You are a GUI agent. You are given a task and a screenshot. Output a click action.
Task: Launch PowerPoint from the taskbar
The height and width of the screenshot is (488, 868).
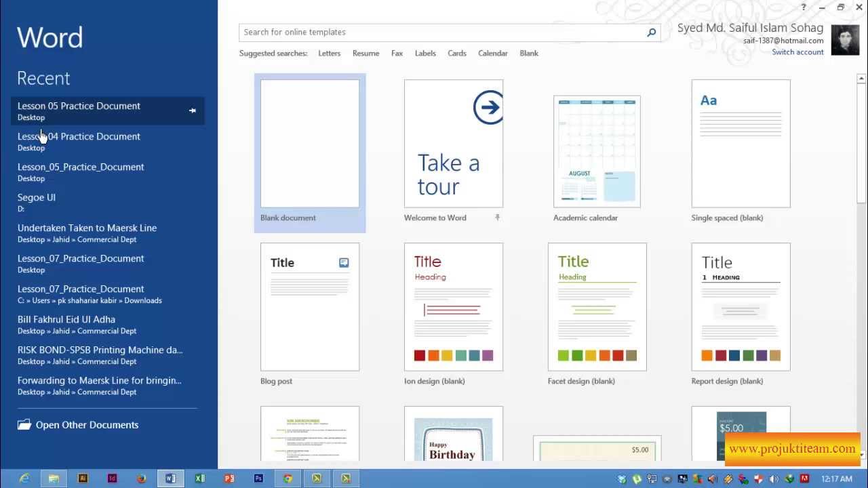click(x=229, y=479)
